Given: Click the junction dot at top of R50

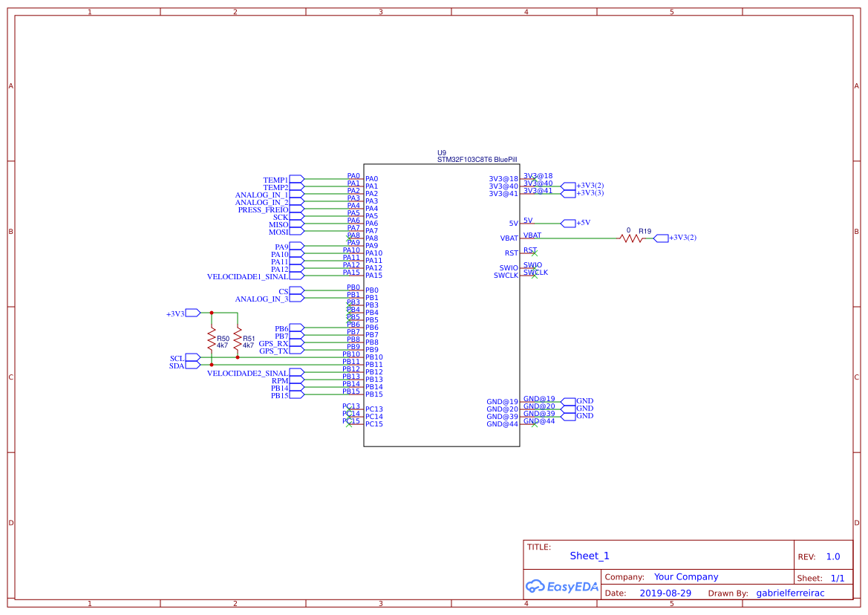Looking at the screenshot, I should 212,313.
